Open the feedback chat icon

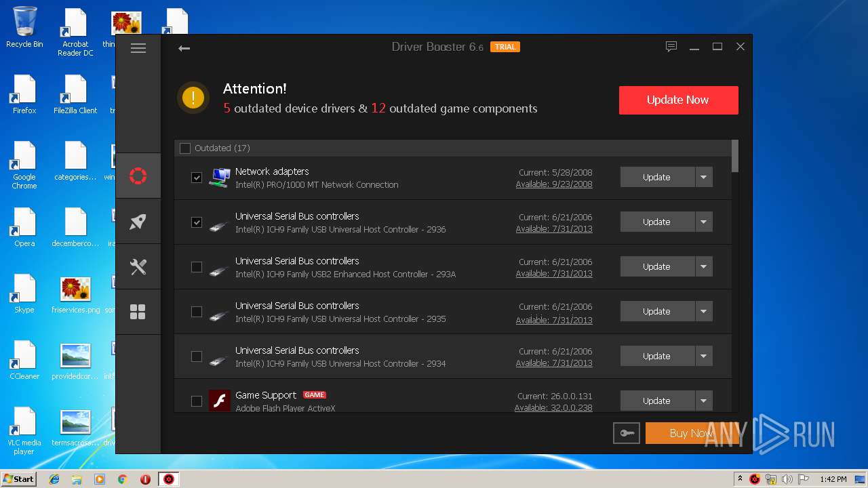point(671,47)
